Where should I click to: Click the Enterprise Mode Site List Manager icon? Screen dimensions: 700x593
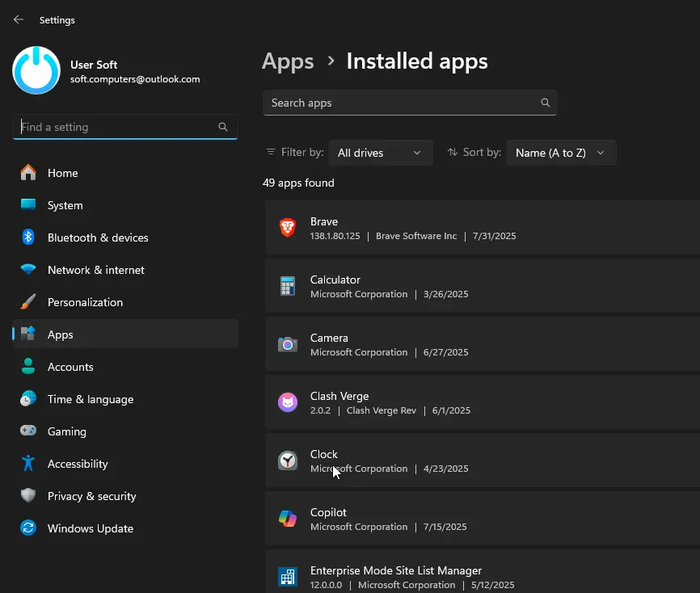click(288, 577)
